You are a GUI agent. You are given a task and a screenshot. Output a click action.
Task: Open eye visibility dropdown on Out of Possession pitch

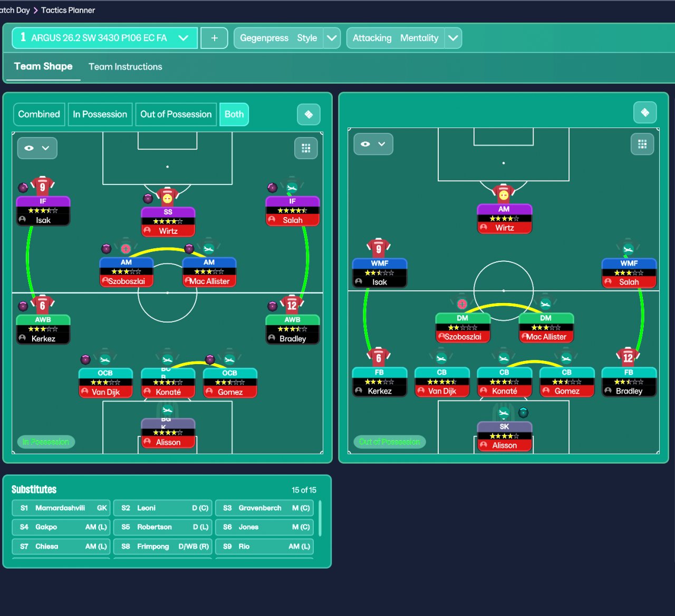coord(373,144)
